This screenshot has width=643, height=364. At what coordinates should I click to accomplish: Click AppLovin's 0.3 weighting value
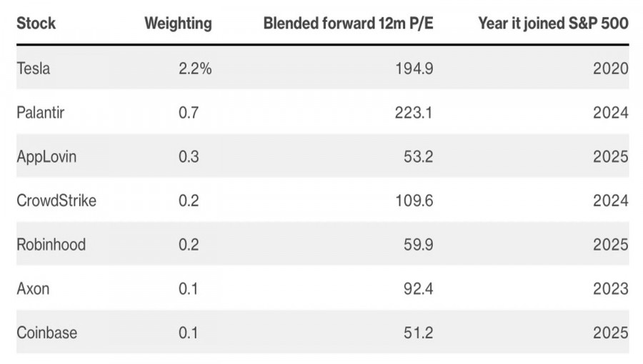click(x=189, y=156)
